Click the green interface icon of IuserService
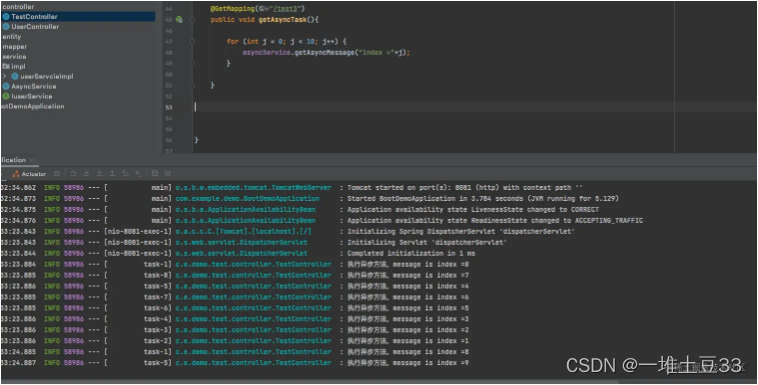The image size is (758, 385). click(6, 96)
